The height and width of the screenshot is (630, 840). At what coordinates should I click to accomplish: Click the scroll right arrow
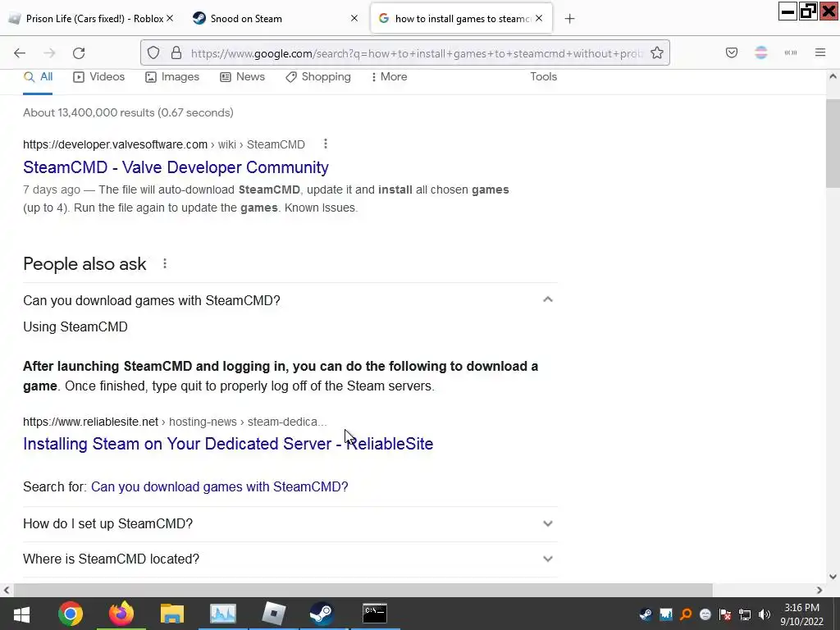point(819,590)
